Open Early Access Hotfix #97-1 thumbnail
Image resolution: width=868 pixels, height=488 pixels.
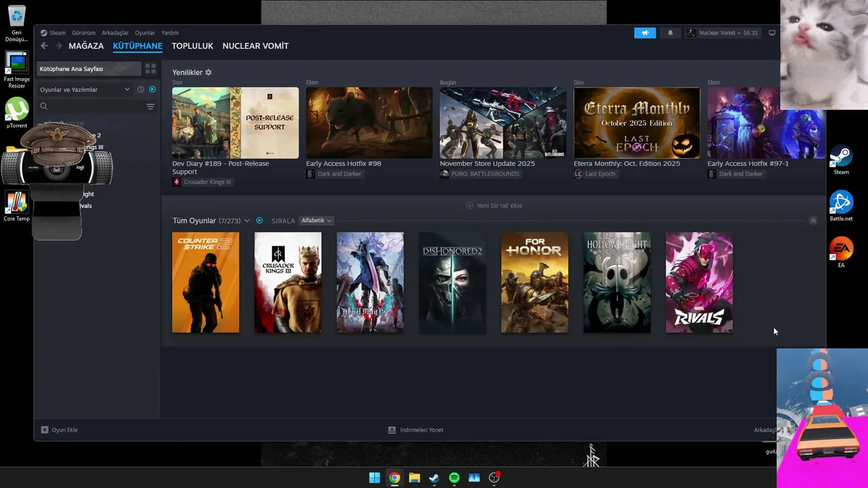click(766, 123)
